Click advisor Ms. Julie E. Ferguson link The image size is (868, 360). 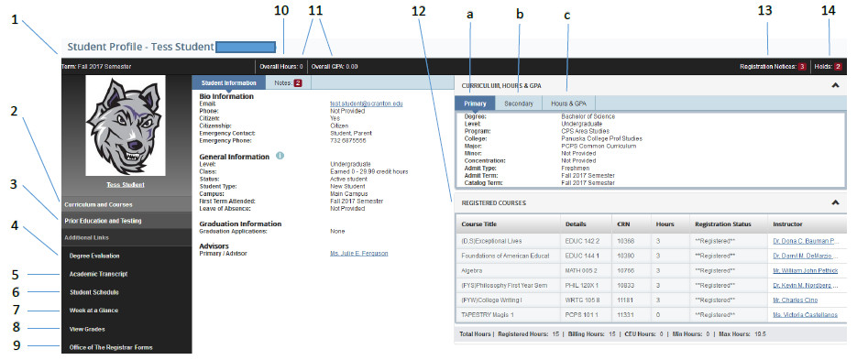tap(358, 253)
